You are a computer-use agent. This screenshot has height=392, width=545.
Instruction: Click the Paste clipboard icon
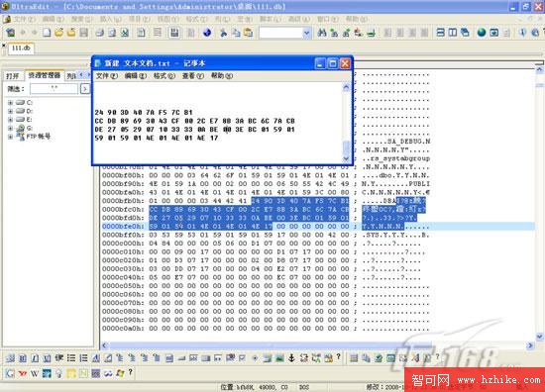[x=248, y=33]
